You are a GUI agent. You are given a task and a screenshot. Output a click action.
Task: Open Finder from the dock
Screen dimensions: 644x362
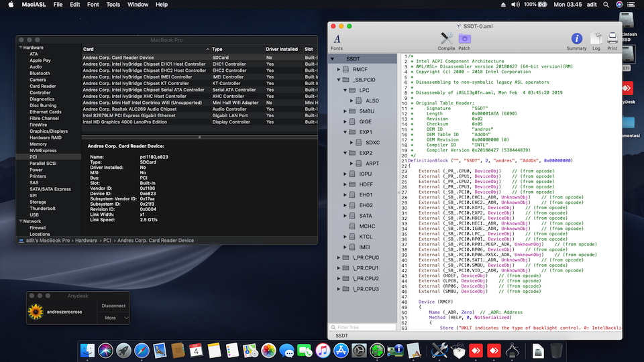point(87,351)
